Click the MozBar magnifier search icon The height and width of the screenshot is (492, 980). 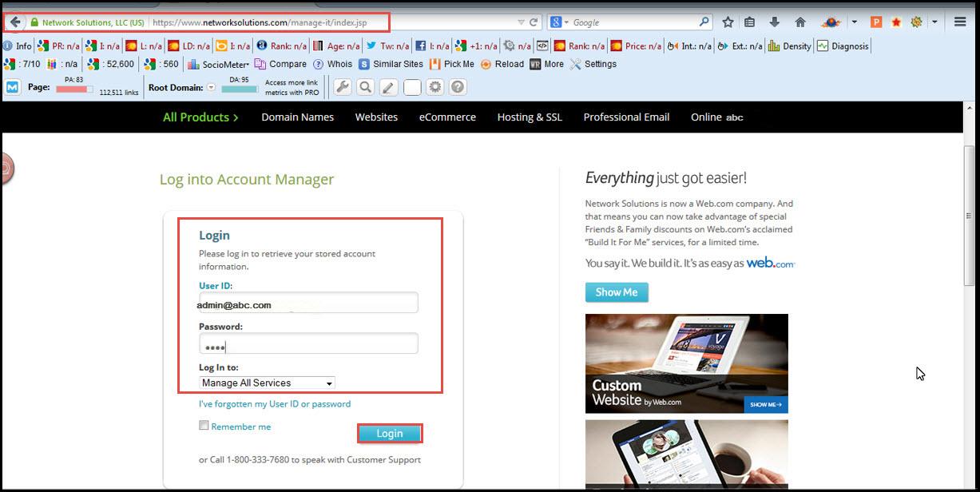click(x=365, y=87)
